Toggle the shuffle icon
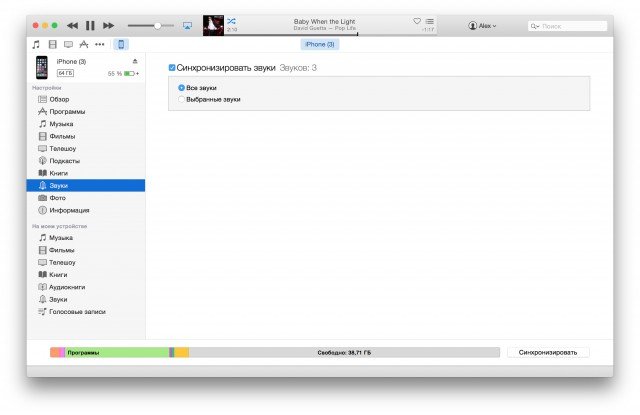Image resolution: width=640 pixels, height=415 pixels. click(232, 20)
